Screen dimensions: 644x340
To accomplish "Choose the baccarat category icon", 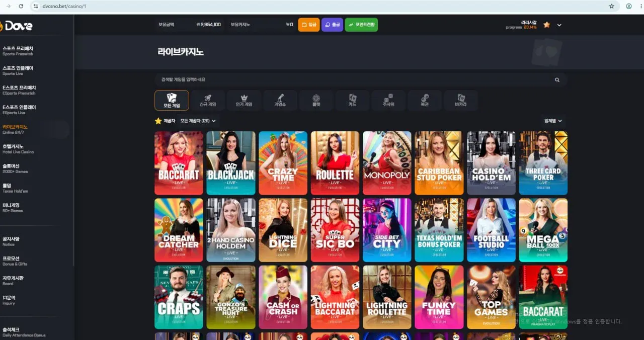I will point(461,100).
